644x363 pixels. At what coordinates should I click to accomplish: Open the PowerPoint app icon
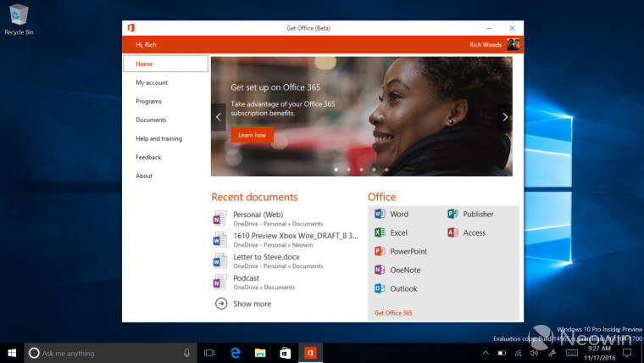pos(380,251)
